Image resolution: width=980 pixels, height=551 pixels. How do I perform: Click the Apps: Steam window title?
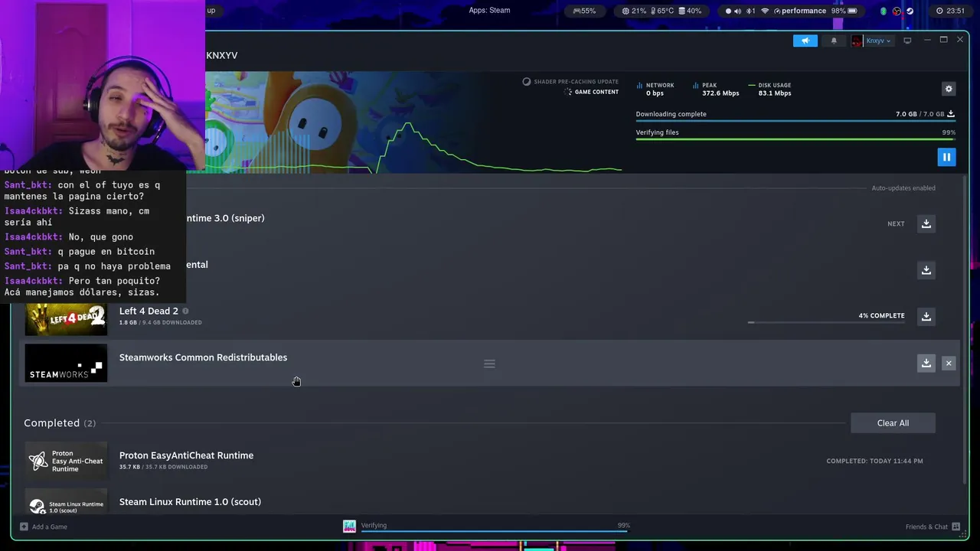tap(489, 11)
